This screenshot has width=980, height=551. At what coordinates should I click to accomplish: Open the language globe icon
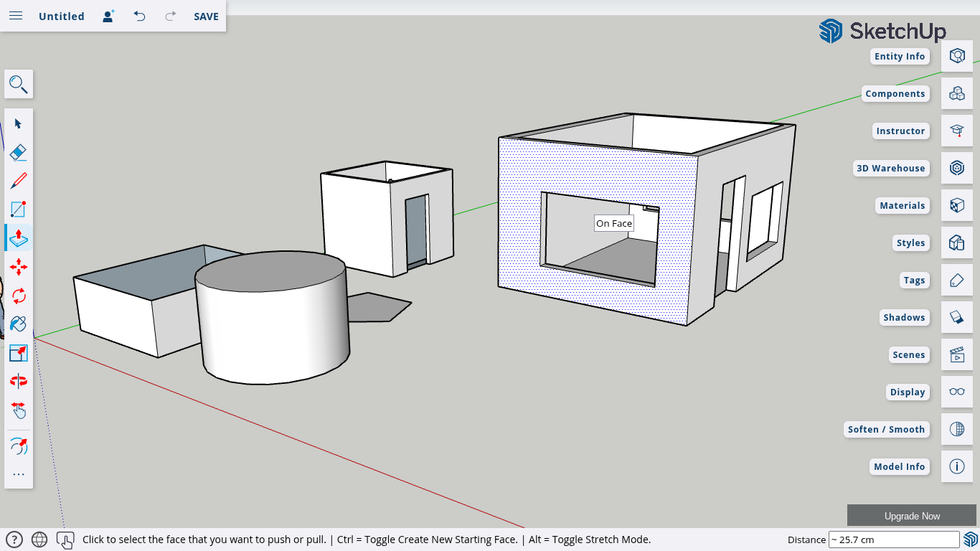[39, 540]
